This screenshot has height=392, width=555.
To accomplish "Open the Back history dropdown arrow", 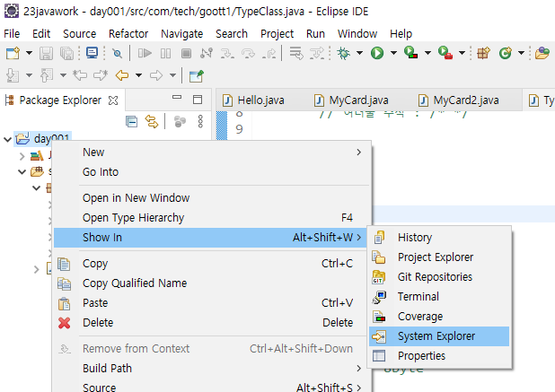I will click(138, 75).
